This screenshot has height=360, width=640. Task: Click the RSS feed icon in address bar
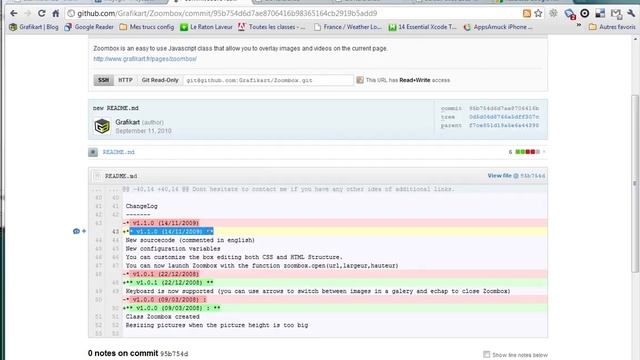coord(527,13)
